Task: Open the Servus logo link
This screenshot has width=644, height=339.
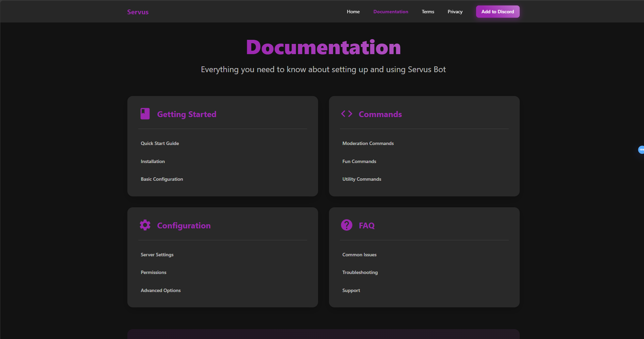Action: point(138,12)
